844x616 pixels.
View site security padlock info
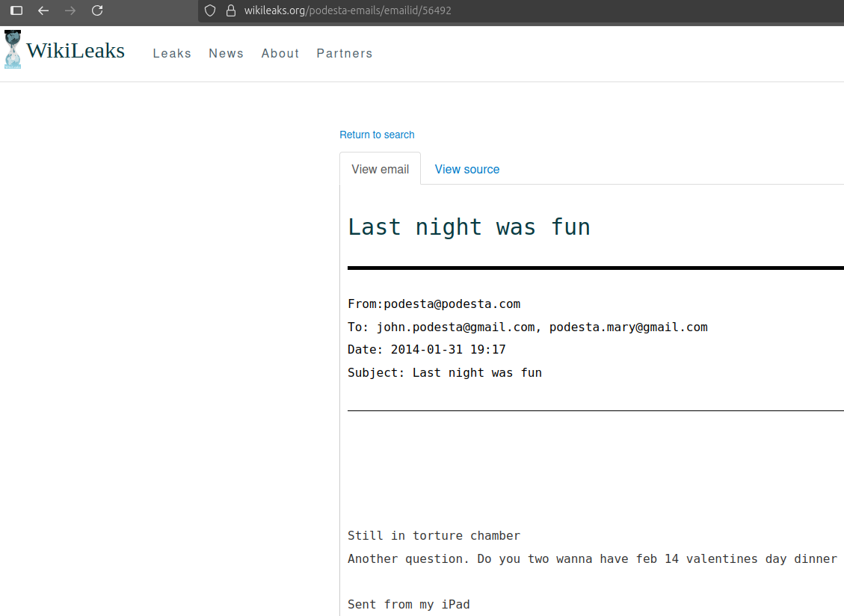pyautogui.click(x=231, y=10)
